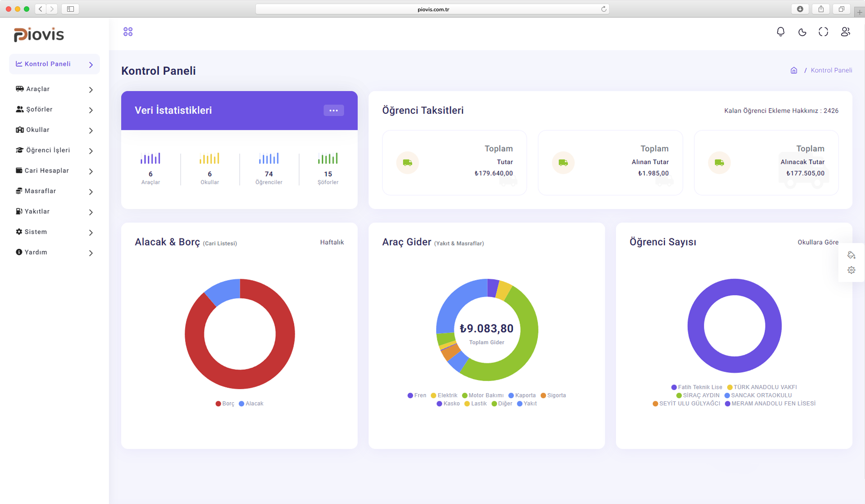Open the user profile icon

[x=845, y=32]
